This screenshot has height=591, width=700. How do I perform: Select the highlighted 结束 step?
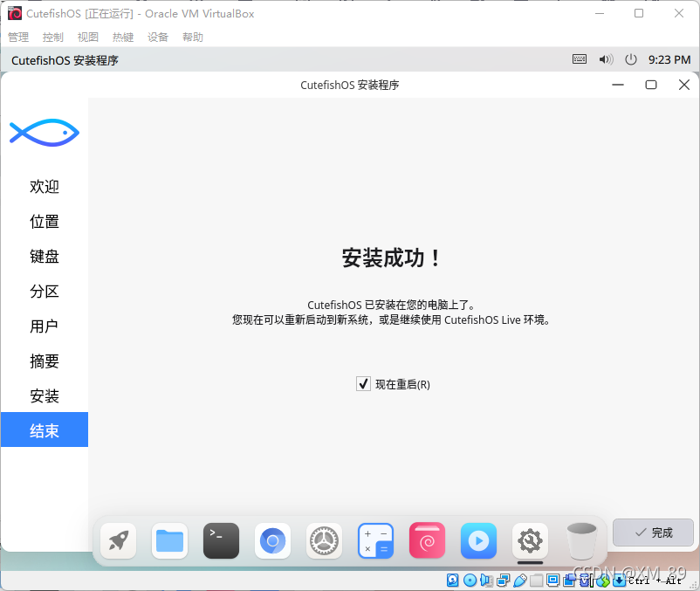click(45, 430)
